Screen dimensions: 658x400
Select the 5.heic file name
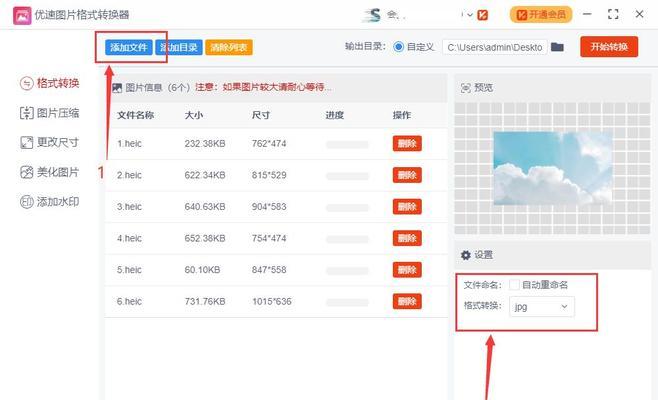(129, 269)
